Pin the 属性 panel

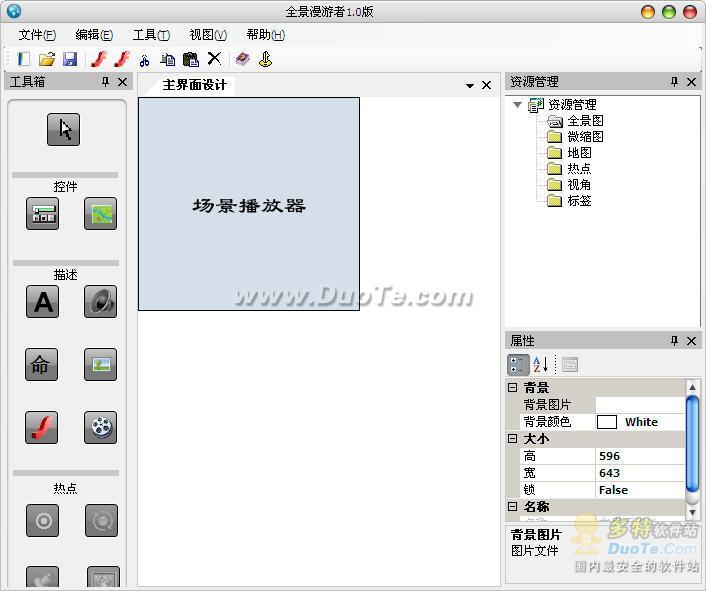pos(674,341)
